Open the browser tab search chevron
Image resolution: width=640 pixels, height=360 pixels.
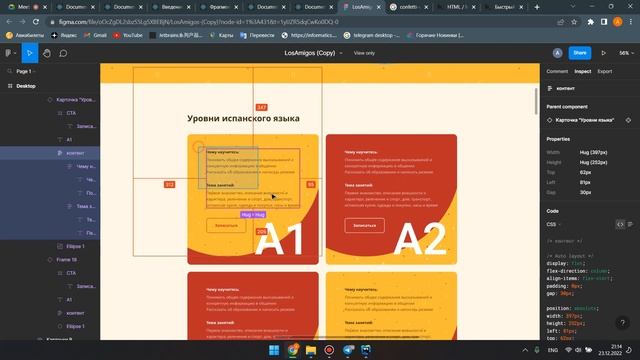coord(573,7)
